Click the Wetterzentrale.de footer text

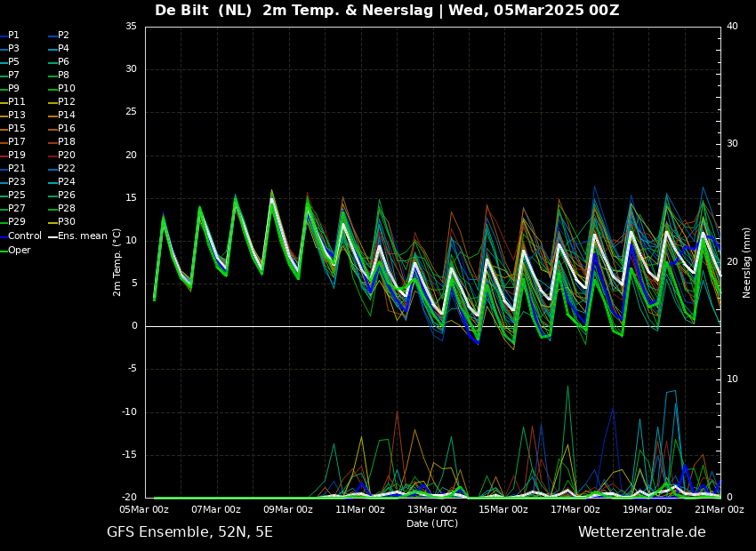[641, 531]
